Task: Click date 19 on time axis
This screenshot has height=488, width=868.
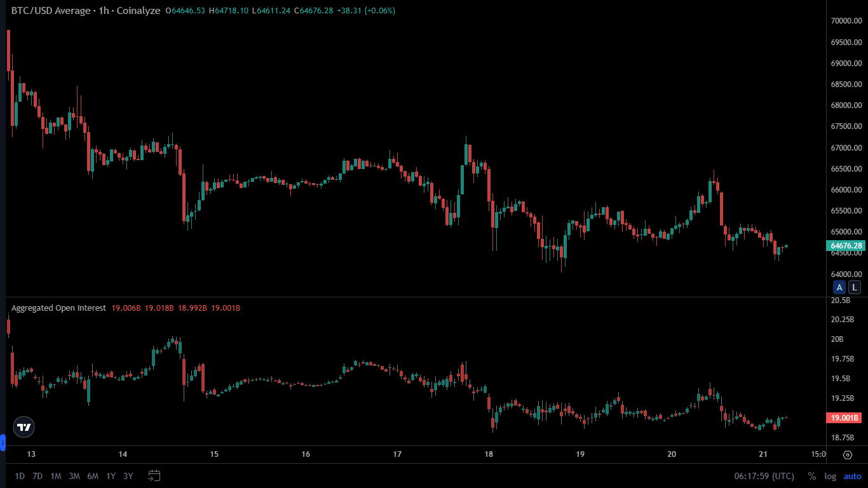Action: point(580,454)
